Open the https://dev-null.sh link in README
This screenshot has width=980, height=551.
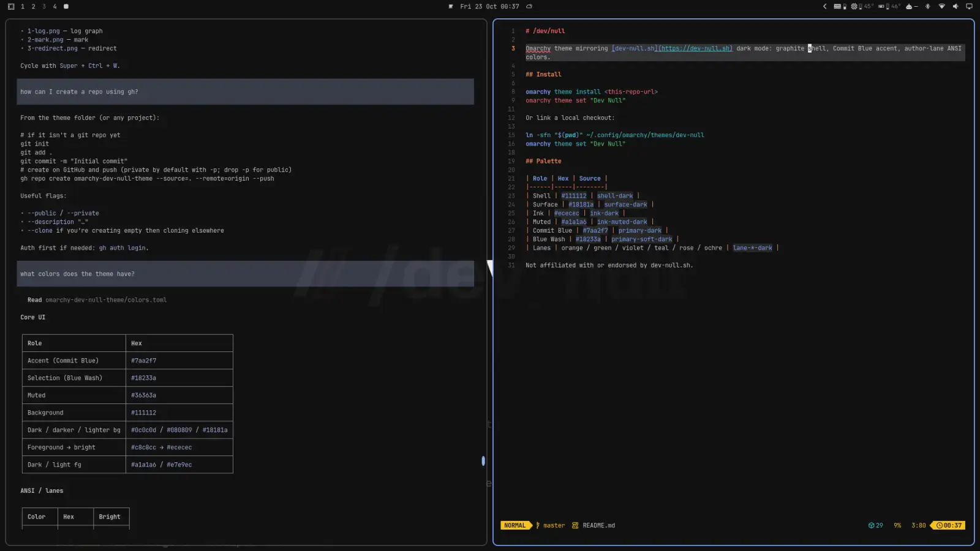(x=695, y=48)
